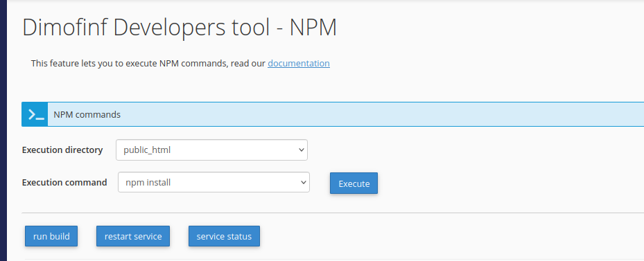Click the 'This feature lets you' description text
This screenshot has width=644, height=261.
[180, 64]
